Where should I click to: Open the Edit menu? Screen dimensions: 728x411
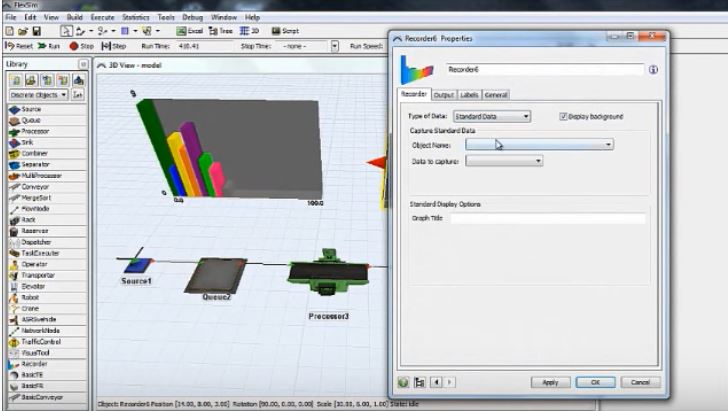pyautogui.click(x=30, y=17)
